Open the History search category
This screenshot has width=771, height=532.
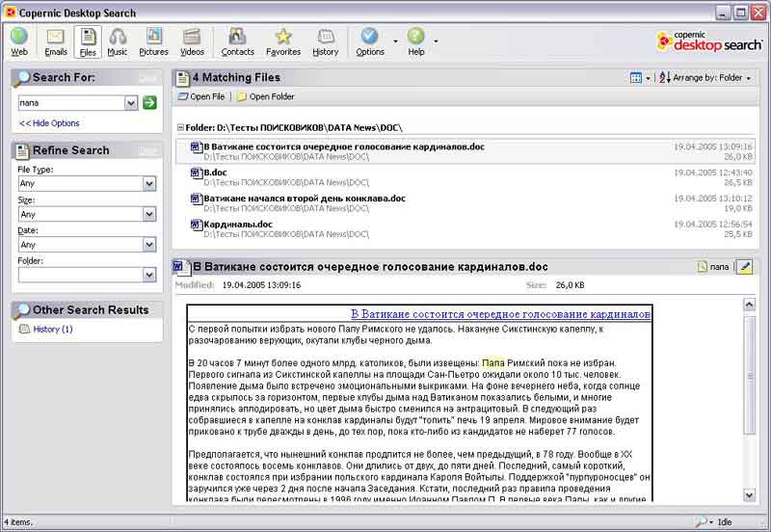tap(326, 40)
